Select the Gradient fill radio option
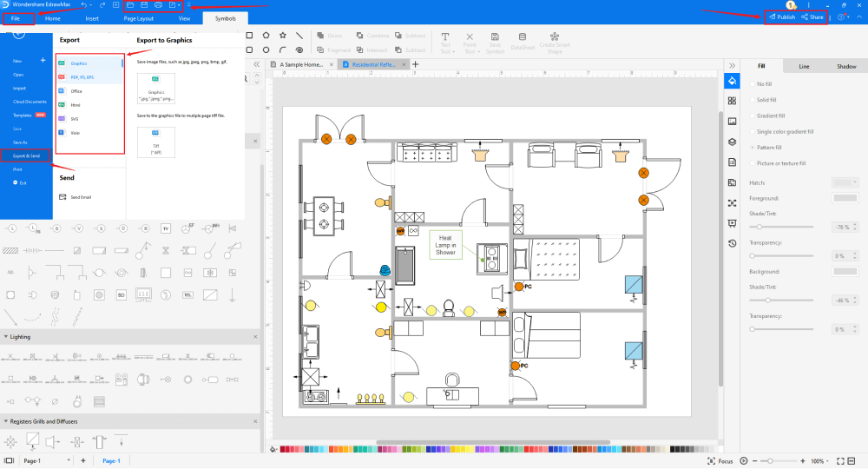 click(x=767, y=116)
